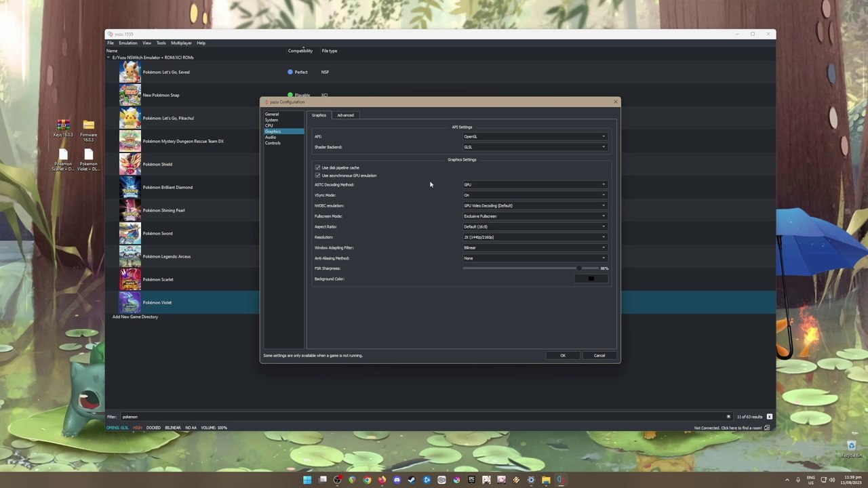Toggle HIGH GPU accuracy status button
This screenshot has width=868, height=488.
[138, 428]
